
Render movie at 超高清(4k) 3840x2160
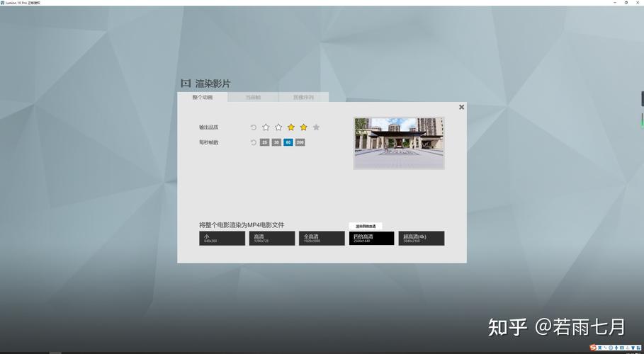(x=422, y=238)
